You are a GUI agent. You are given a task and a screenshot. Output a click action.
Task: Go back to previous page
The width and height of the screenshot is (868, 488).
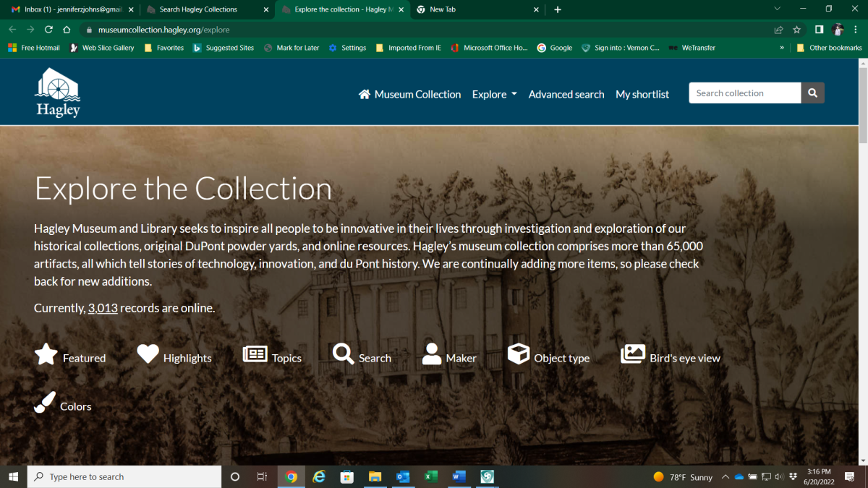tap(13, 30)
